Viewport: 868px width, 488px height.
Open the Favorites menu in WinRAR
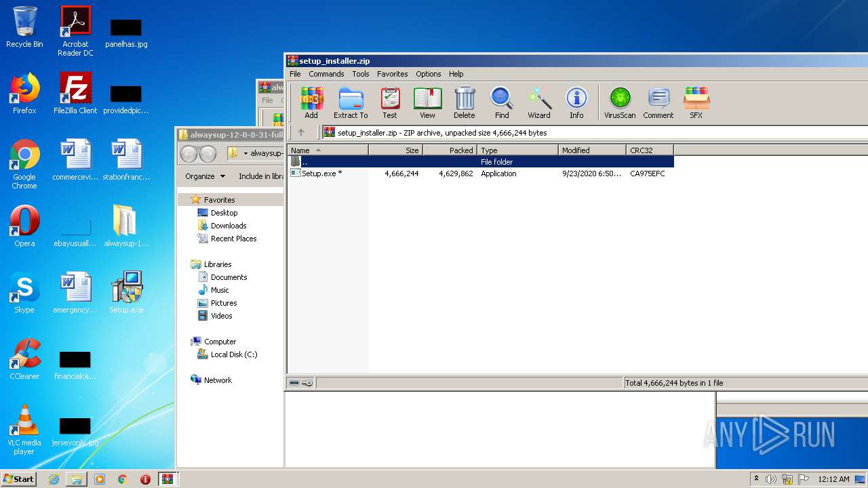pos(392,74)
